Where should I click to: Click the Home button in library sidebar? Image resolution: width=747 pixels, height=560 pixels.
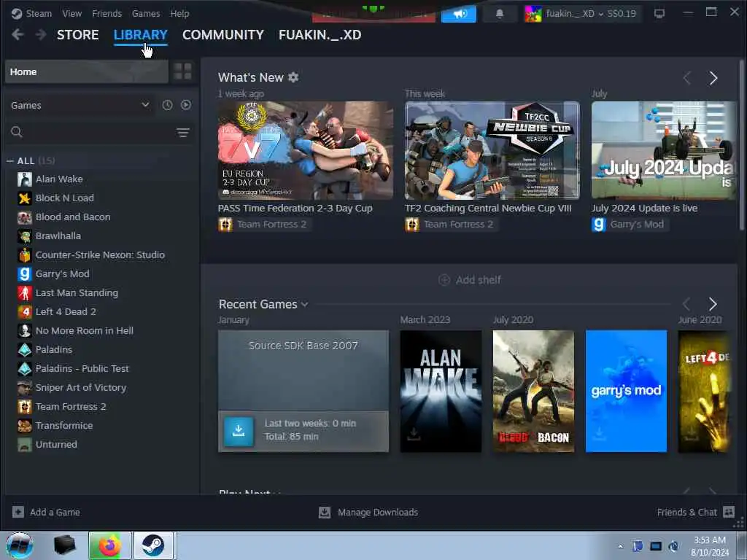[x=87, y=72]
